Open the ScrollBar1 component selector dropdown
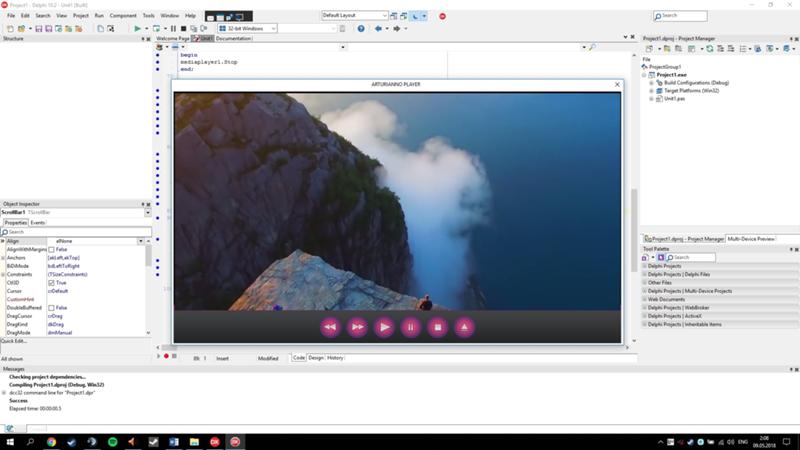The height and width of the screenshot is (450, 800). click(147, 212)
